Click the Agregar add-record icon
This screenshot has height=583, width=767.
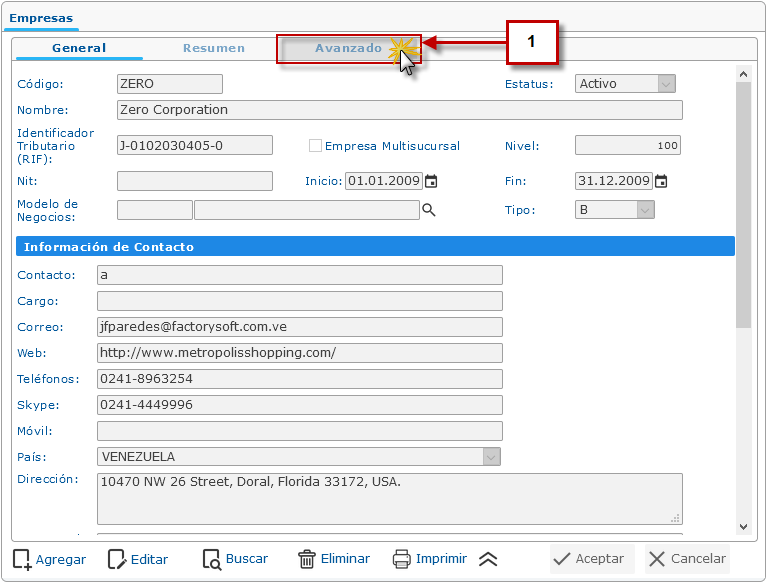pos(22,559)
